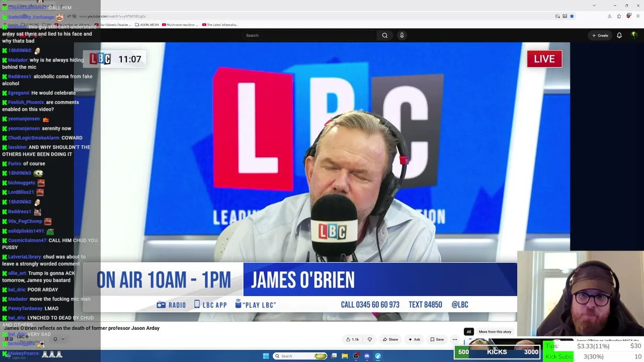The image size is (644, 362).
Task: Open the dark round icon with red badge on taskbar
Action: 356,356
